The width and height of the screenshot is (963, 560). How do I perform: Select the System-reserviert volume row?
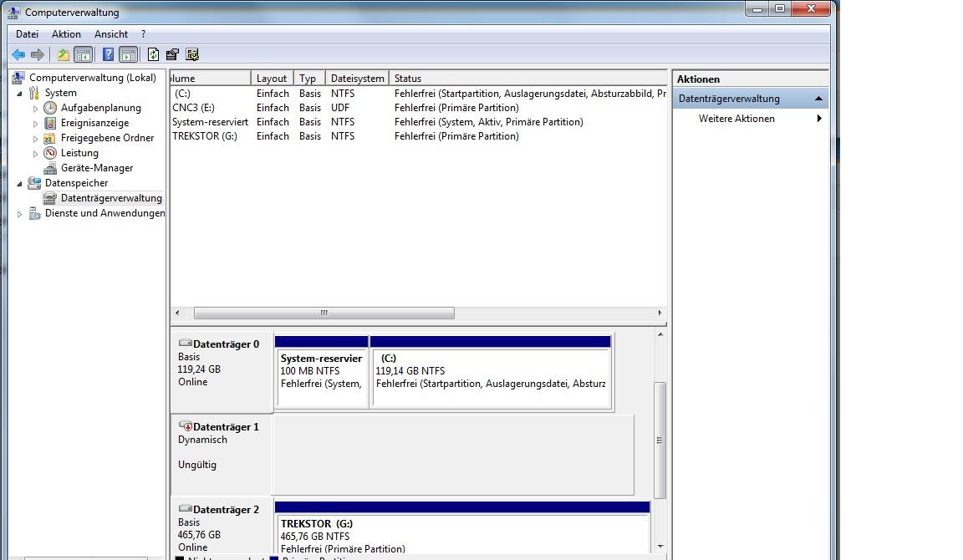[x=418, y=121]
